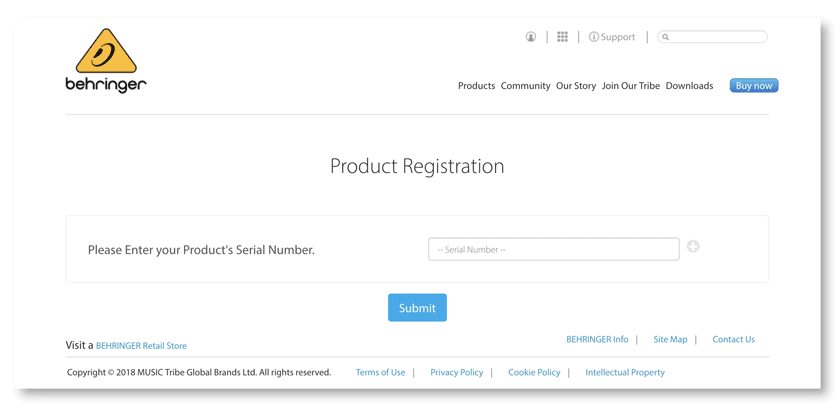Open the Community menu
The image size is (840, 408).
525,86
